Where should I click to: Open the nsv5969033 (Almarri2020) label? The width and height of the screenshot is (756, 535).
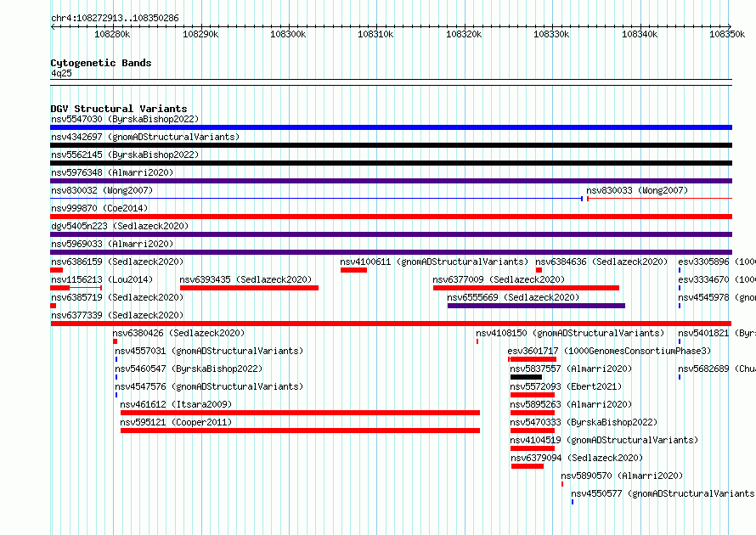click(x=112, y=244)
